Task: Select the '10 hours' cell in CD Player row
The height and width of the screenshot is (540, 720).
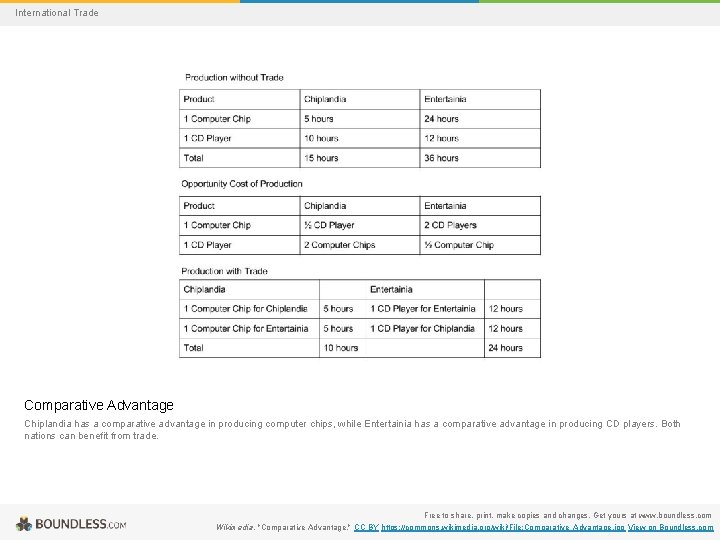Action: click(360, 138)
